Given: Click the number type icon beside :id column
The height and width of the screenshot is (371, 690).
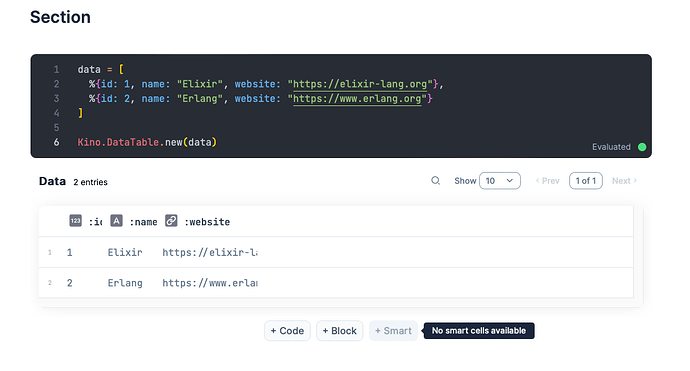Looking at the screenshot, I should click(x=75, y=220).
